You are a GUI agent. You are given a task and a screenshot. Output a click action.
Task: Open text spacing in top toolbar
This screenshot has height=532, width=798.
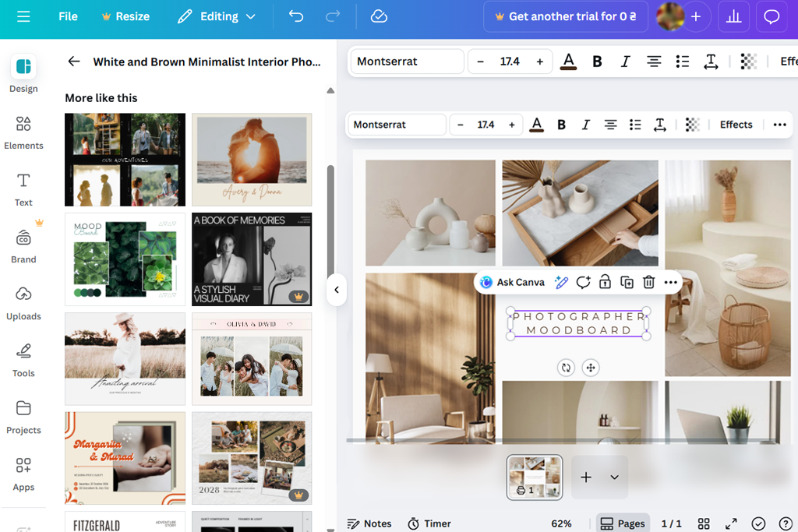711,62
